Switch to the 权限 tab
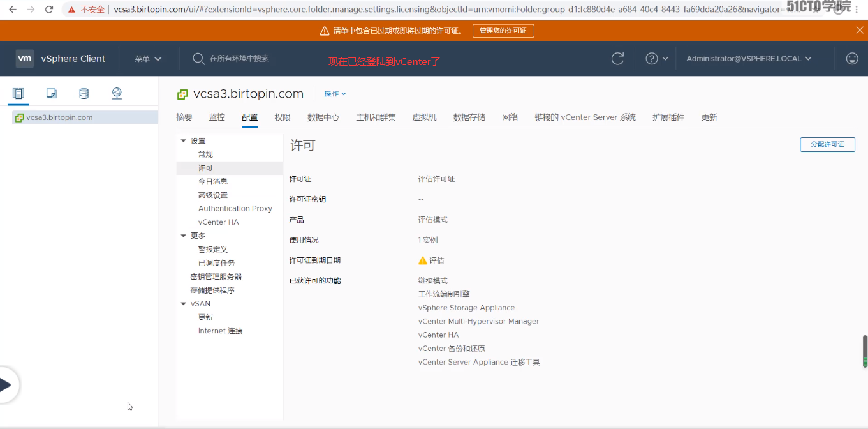The height and width of the screenshot is (429, 868). [x=283, y=117]
